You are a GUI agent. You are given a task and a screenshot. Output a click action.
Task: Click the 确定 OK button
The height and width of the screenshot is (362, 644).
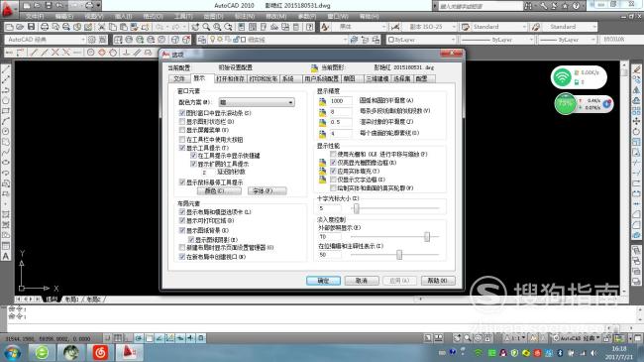coord(323,281)
